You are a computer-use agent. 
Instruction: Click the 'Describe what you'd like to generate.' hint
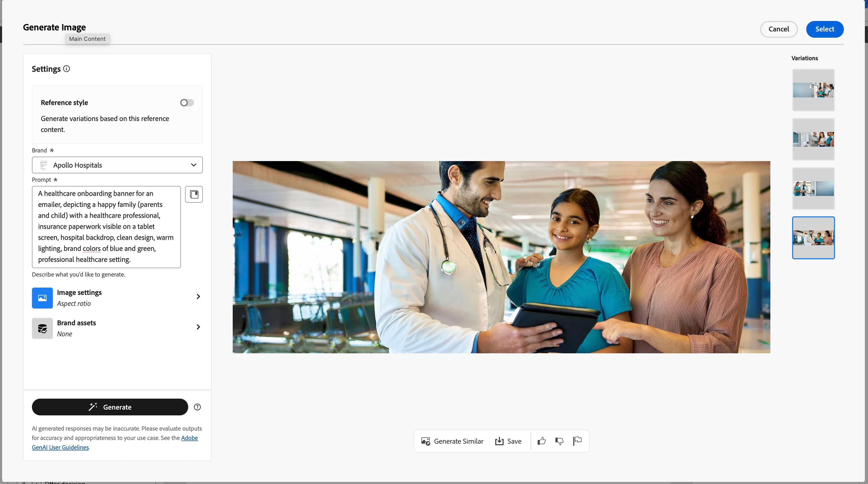click(x=79, y=274)
